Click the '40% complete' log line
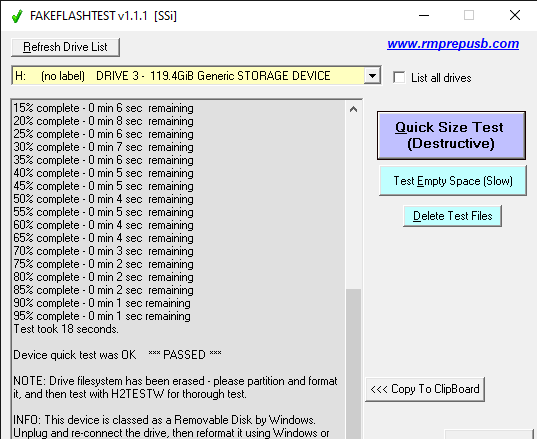This screenshot has width=537, height=439. 103,173
